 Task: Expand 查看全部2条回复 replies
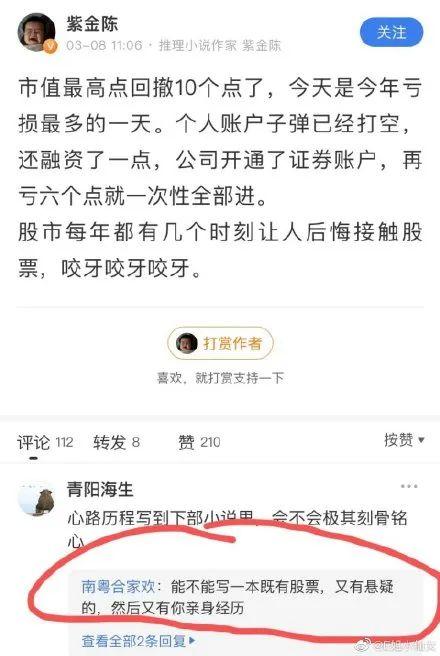coord(138,640)
